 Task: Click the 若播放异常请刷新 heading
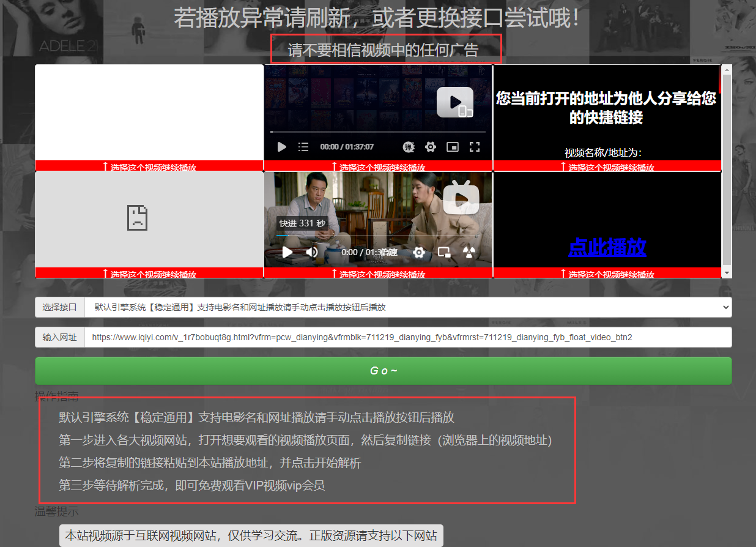[377, 18]
